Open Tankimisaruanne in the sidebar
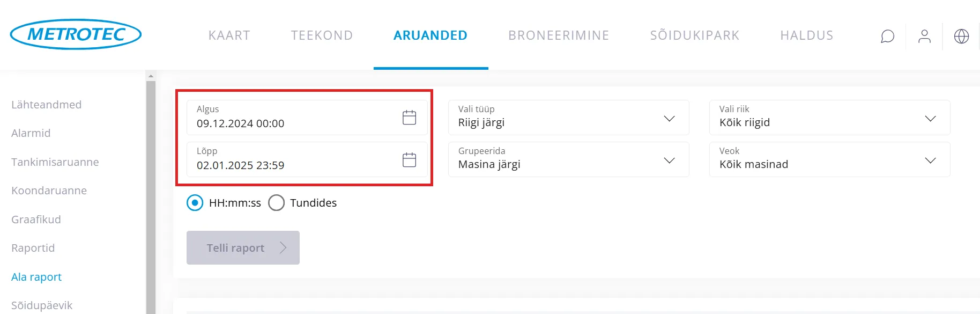The width and height of the screenshot is (980, 314). (55, 162)
